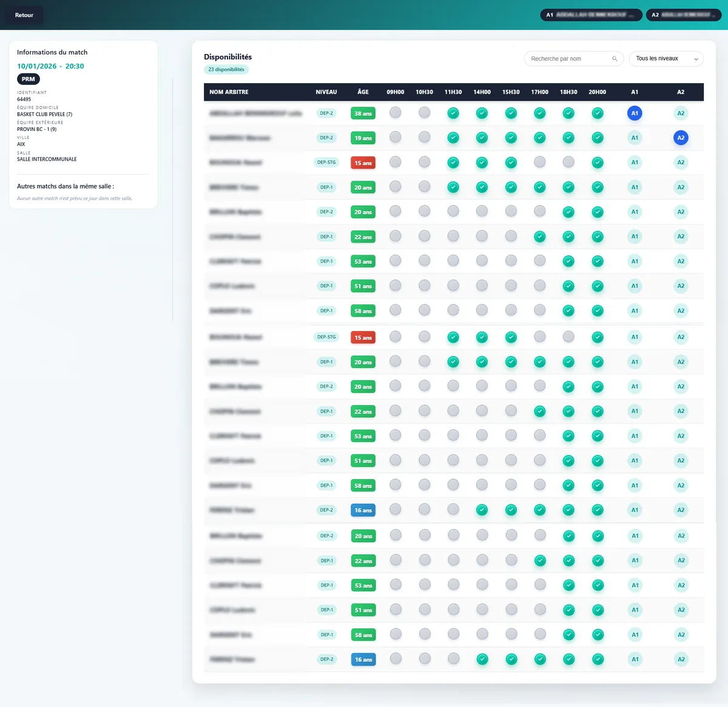This screenshot has width=728, height=707.
Task: Click away team PROVIN BC - 1 (9)
Action: click(37, 129)
